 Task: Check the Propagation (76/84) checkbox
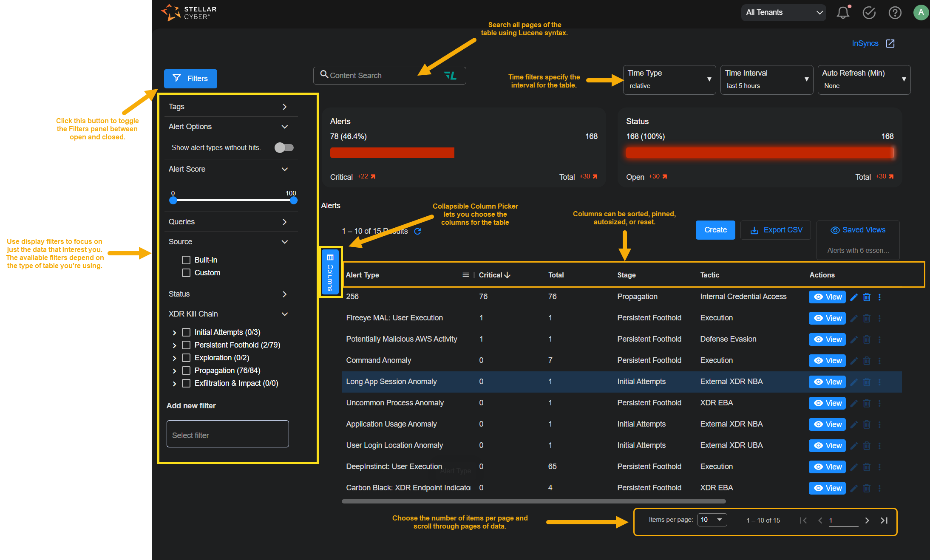186,370
